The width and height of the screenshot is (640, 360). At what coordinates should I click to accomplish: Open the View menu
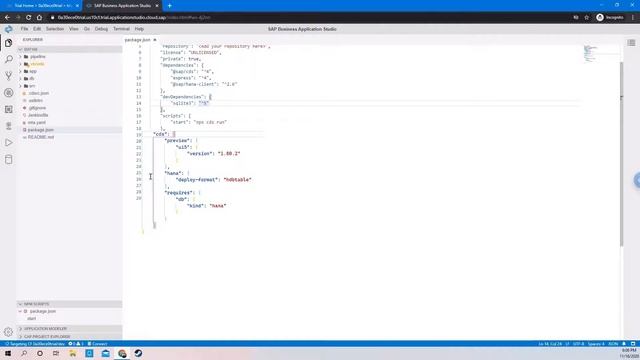73,29
